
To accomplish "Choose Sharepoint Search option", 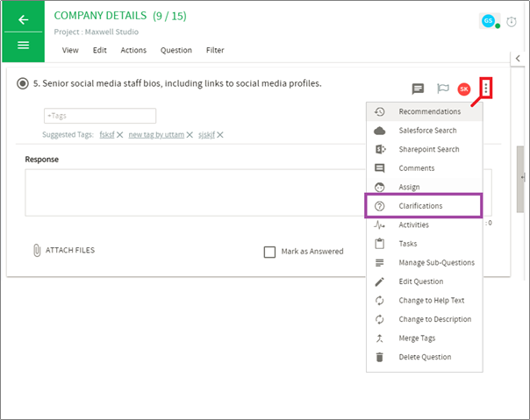I will (x=424, y=149).
